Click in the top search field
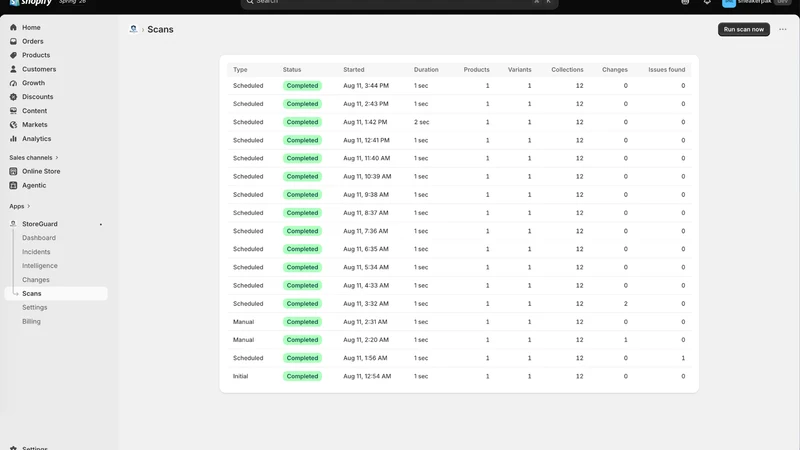The width and height of the screenshot is (800, 450). (399, 3)
